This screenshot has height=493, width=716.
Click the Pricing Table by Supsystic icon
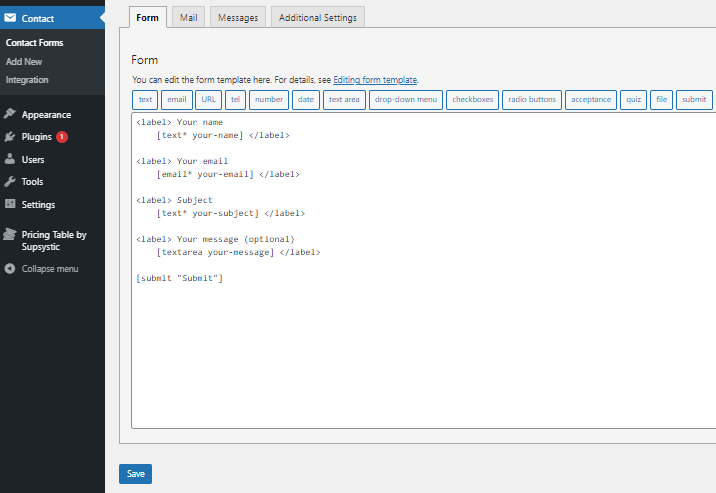(10, 234)
